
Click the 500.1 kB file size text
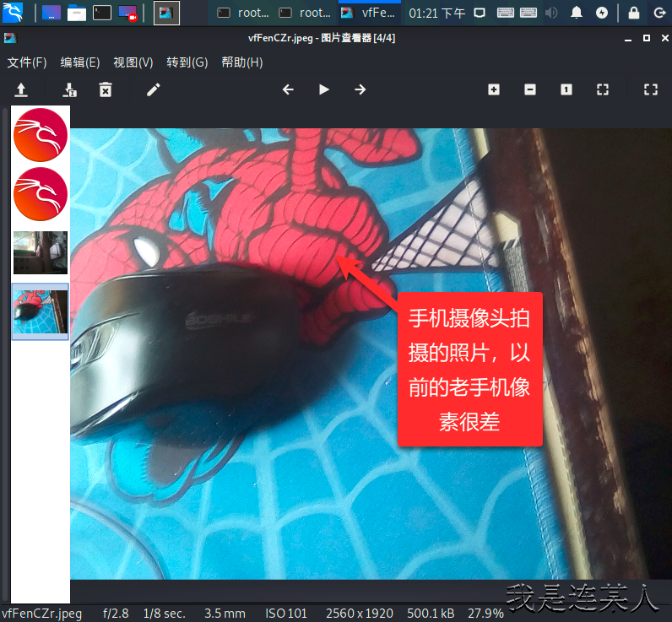pos(431,614)
